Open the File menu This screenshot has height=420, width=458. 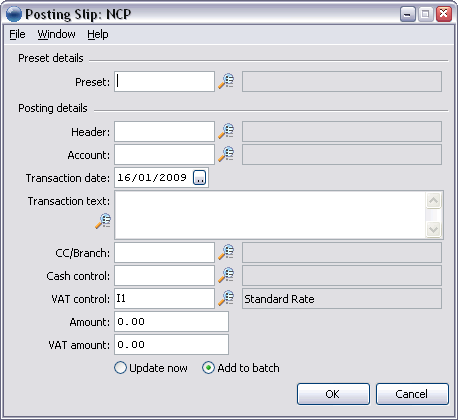point(17,34)
